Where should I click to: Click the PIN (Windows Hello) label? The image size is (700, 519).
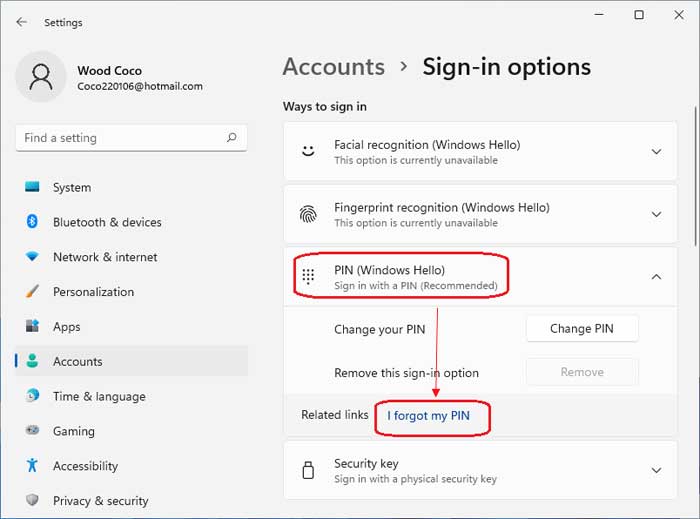[389, 270]
